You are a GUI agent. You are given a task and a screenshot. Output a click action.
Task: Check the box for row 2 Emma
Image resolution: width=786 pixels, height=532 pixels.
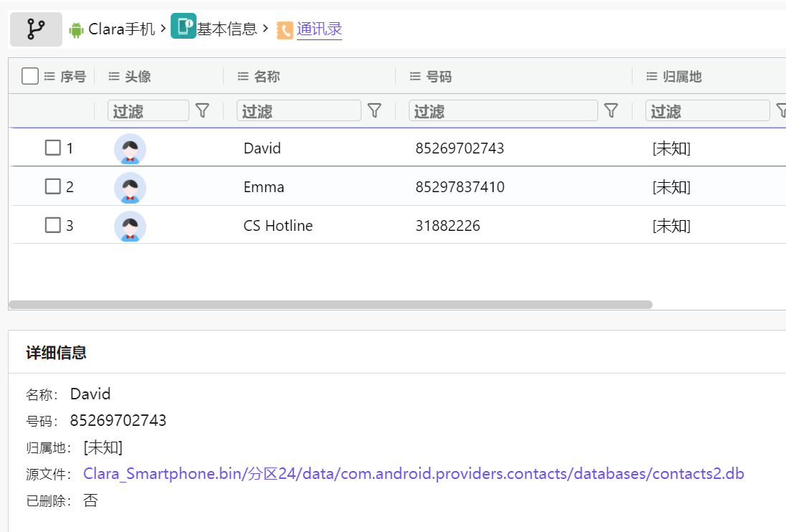pyautogui.click(x=52, y=186)
